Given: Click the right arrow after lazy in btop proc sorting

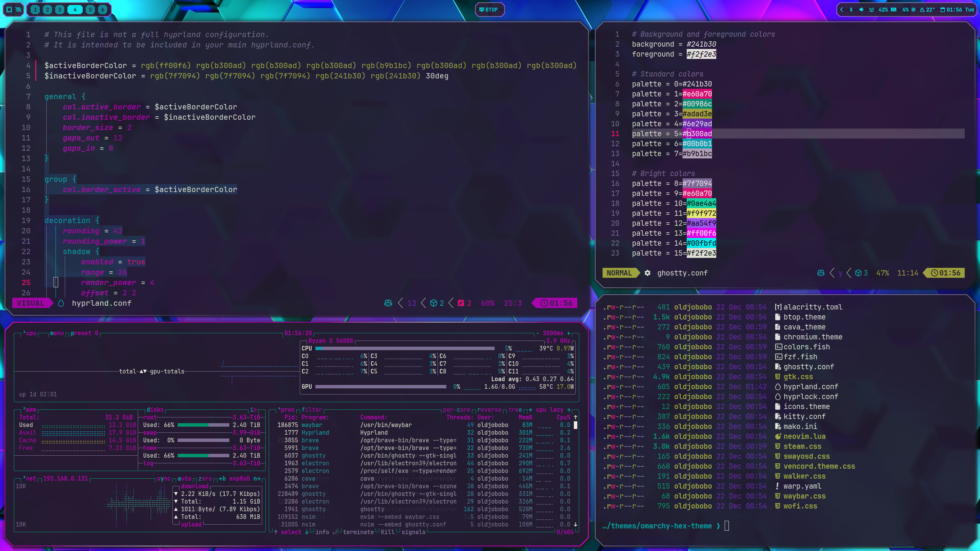Looking at the screenshot, I should 568,410.
